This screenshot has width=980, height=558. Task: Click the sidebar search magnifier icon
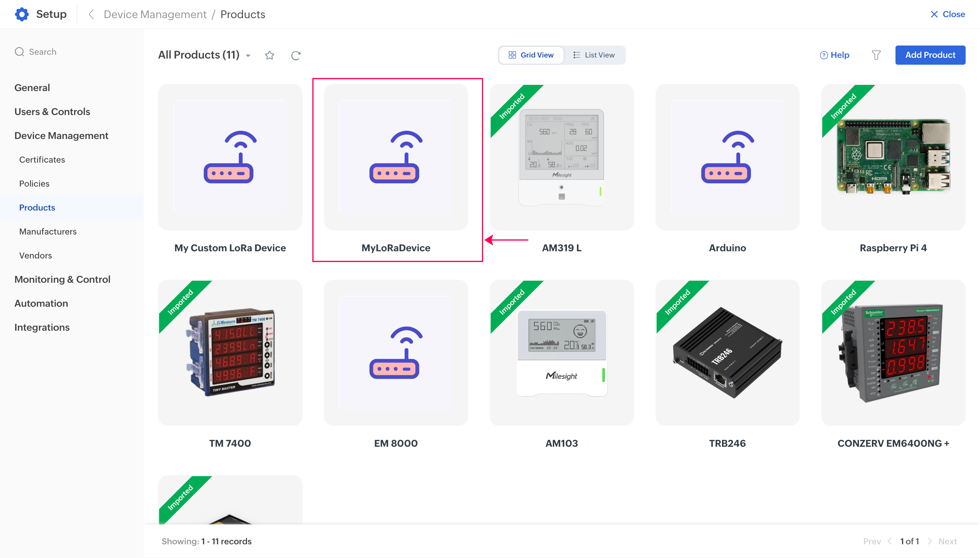click(19, 52)
